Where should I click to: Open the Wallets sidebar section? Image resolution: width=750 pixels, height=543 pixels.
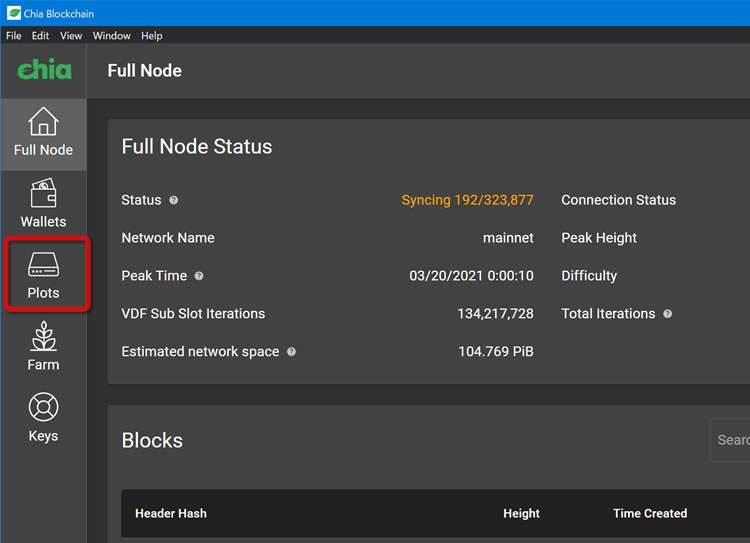44,204
